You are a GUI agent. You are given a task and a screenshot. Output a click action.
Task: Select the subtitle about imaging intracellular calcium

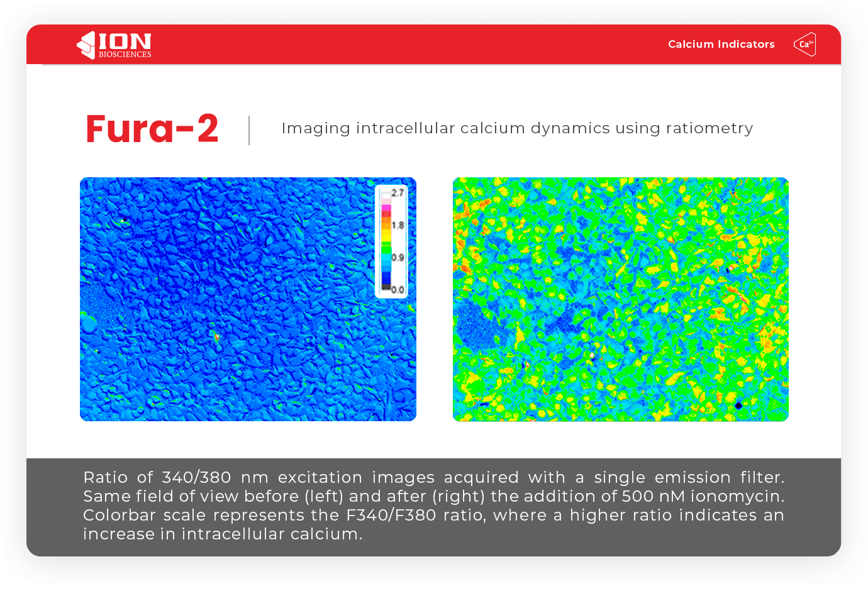517,128
